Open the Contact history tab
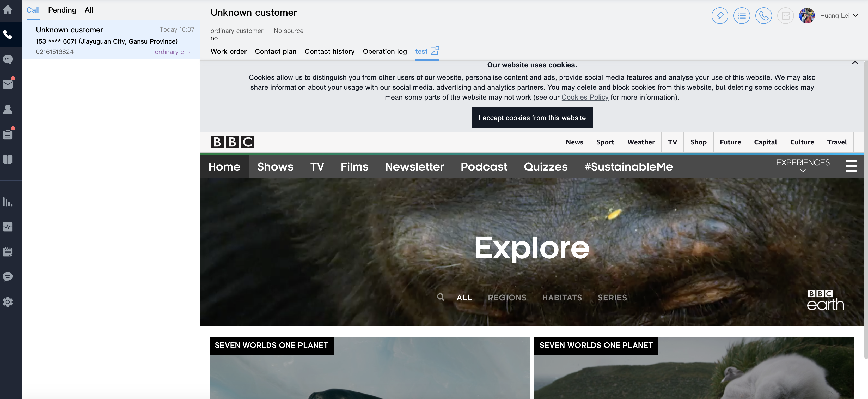Viewport: 868px width, 399px height. click(x=329, y=51)
